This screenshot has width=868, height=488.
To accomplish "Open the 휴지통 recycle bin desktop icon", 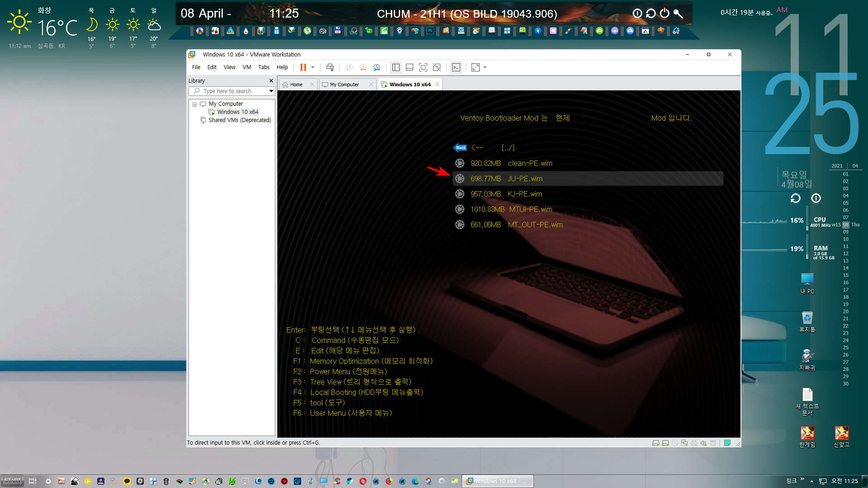I will pos(807,322).
